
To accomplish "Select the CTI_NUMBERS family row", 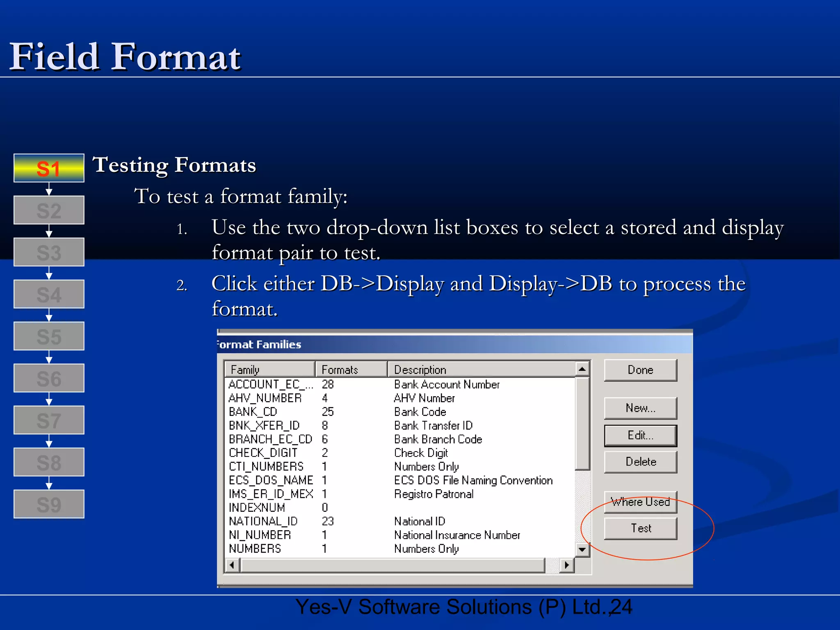I will 400,467.
